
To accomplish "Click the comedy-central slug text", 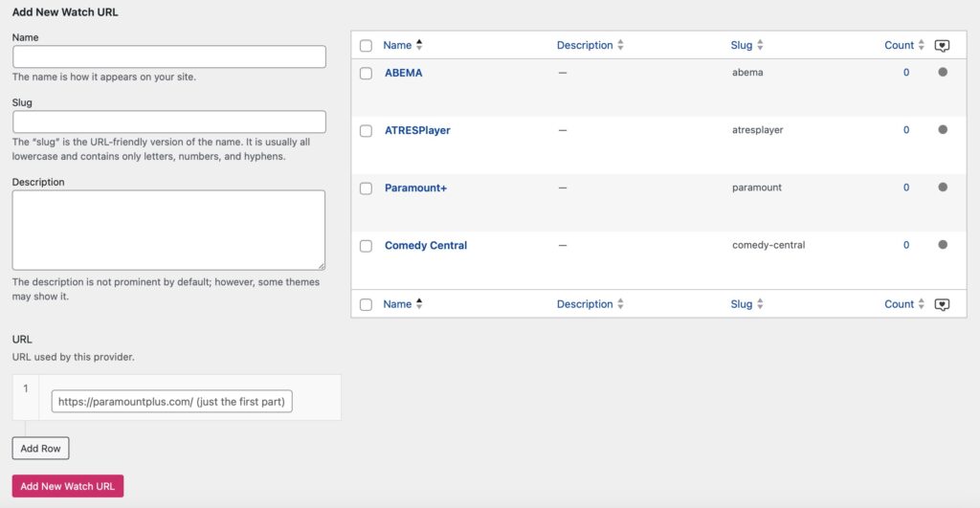I will tap(768, 245).
